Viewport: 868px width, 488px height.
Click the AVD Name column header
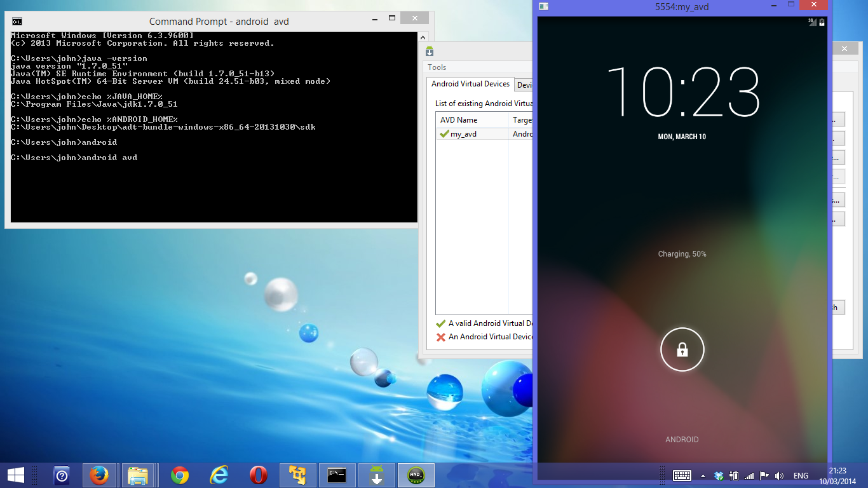(x=472, y=120)
